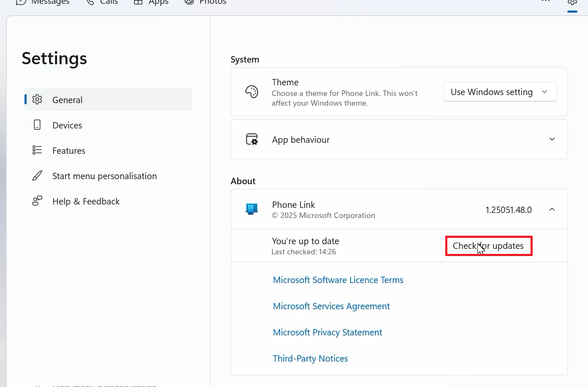Open the more options ellipsis menu

(546, 1)
